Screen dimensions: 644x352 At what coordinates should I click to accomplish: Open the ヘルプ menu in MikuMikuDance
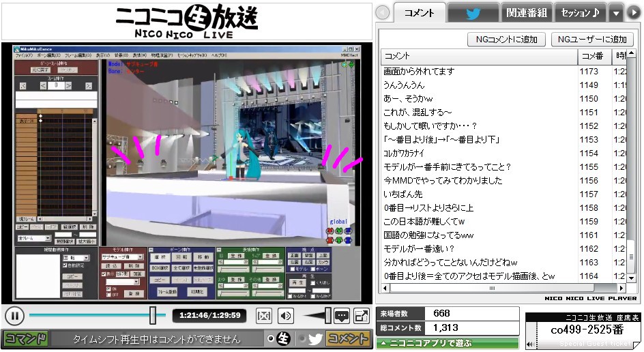pos(218,55)
